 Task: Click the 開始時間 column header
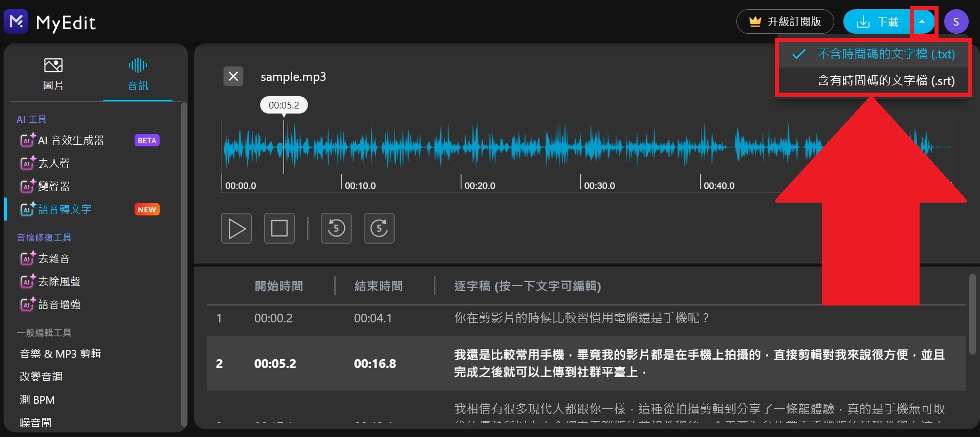click(279, 286)
